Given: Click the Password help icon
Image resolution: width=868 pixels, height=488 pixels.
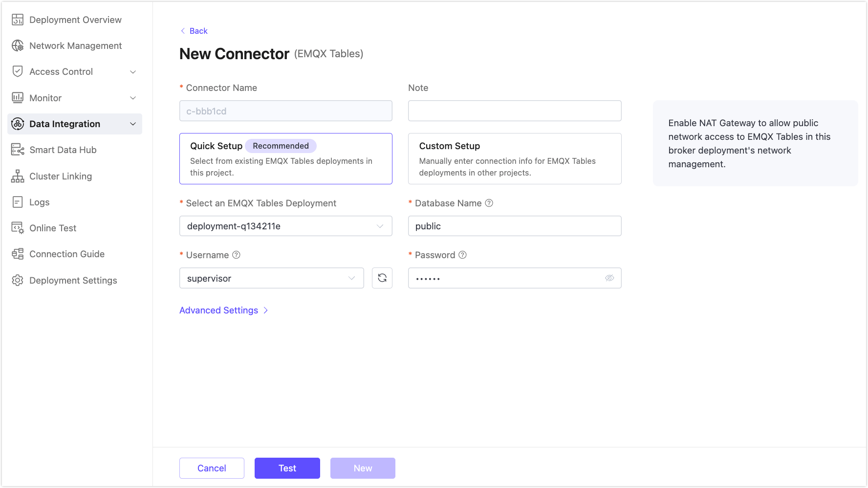Looking at the screenshot, I should coord(462,255).
